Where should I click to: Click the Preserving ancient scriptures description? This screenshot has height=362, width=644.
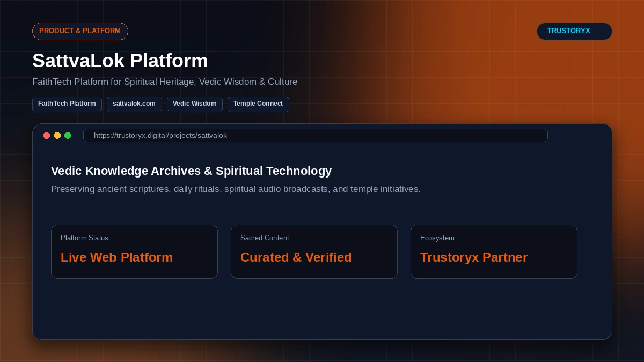[x=236, y=189]
